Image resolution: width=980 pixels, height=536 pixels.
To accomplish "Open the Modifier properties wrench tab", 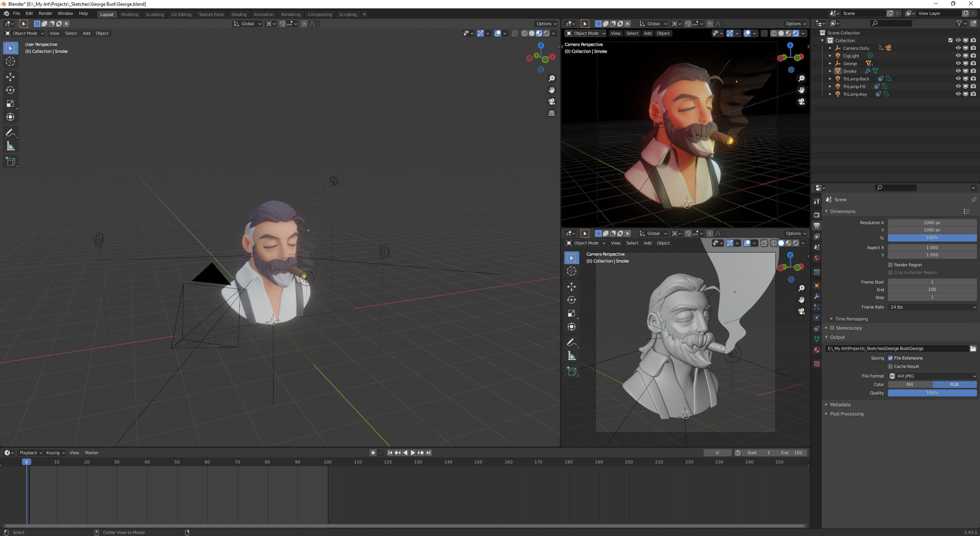I will (x=816, y=297).
